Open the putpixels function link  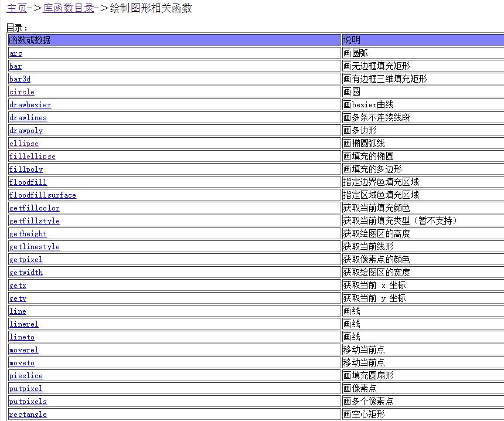pos(28,402)
